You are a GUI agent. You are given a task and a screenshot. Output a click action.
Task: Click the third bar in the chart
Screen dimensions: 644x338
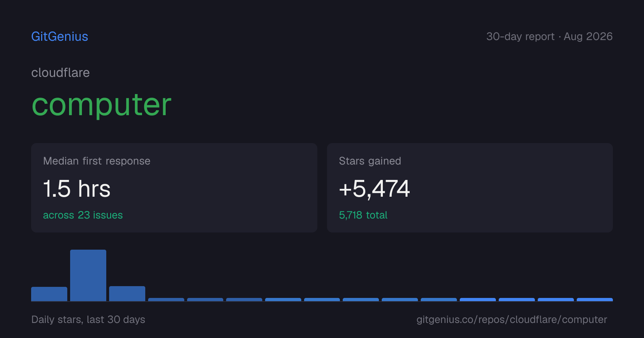pyautogui.click(x=127, y=294)
